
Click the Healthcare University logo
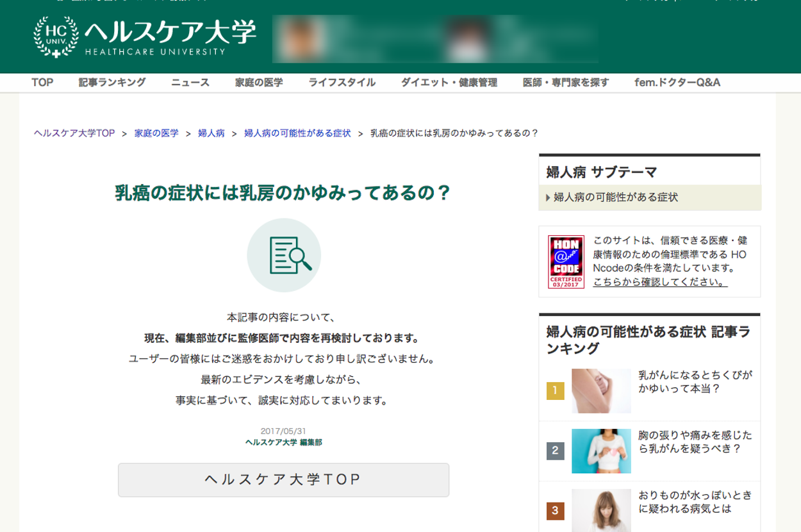click(x=144, y=37)
